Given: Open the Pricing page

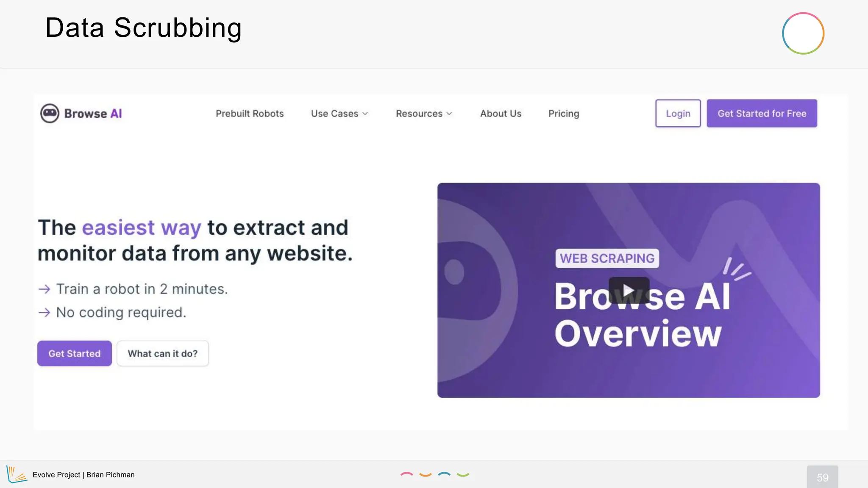Looking at the screenshot, I should coord(564,114).
